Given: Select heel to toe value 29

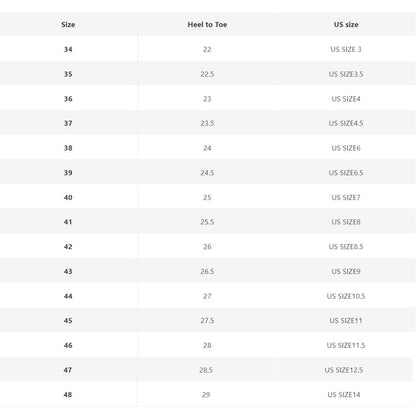Looking at the screenshot, I should pos(206,395).
